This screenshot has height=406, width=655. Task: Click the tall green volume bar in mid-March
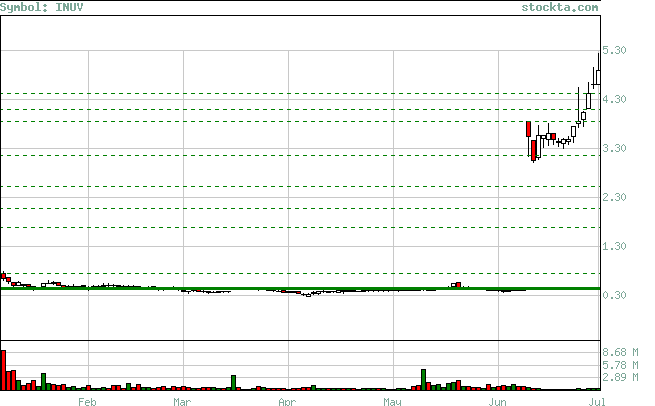234,383
